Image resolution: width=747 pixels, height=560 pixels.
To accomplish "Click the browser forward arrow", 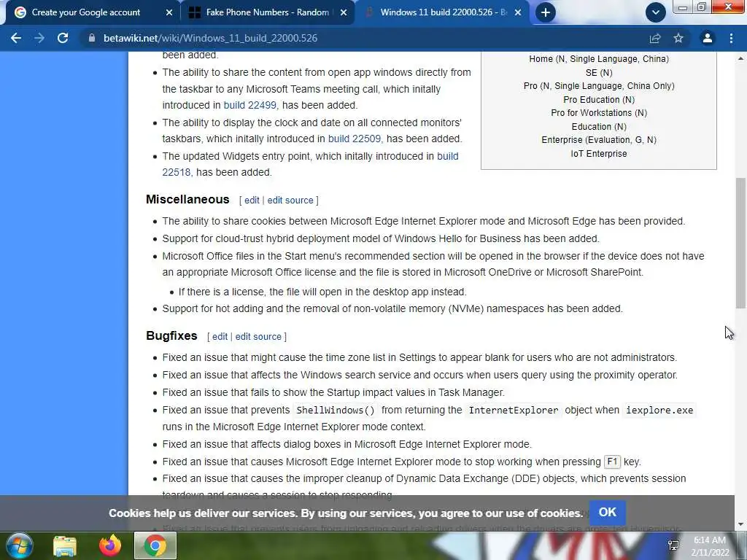I will [39, 38].
